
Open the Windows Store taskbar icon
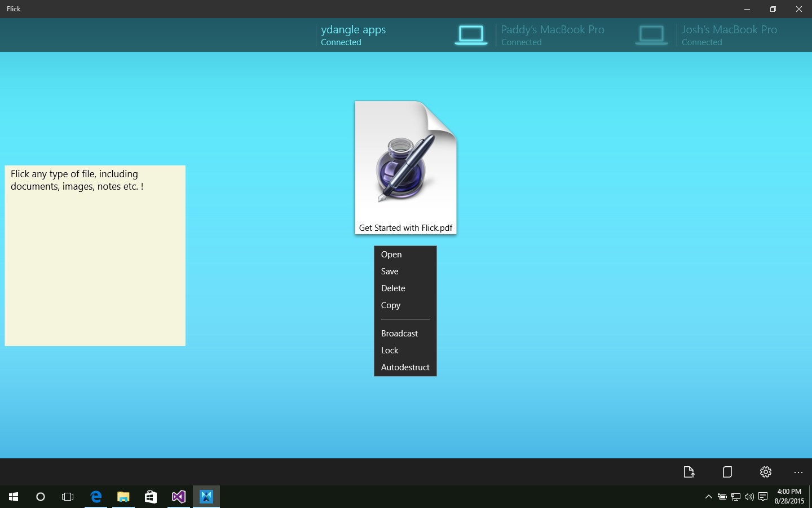(151, 497)
